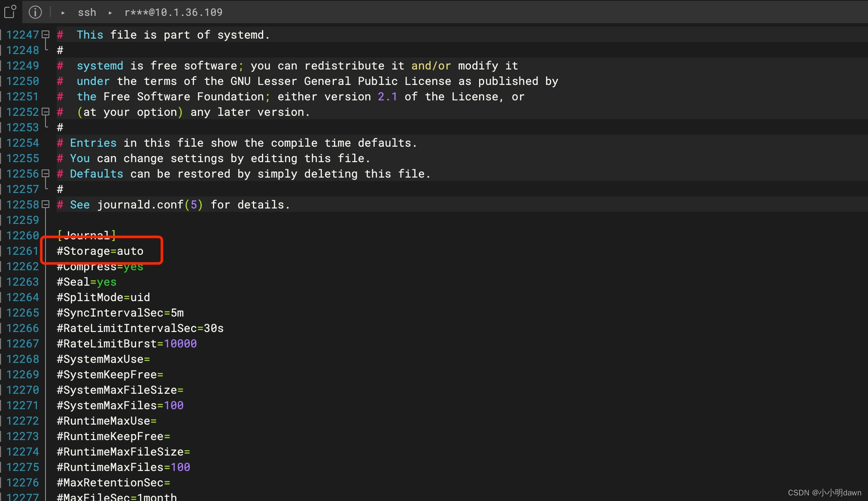Click the #SystemMaxFiles=100 line
Screen dimensions: 868x501
[120, 405]
